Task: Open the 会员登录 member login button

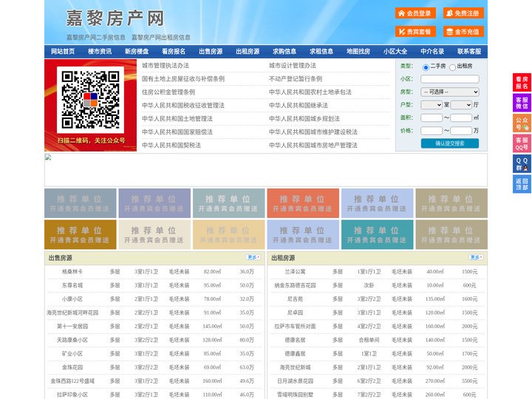Action: (415, 13)
